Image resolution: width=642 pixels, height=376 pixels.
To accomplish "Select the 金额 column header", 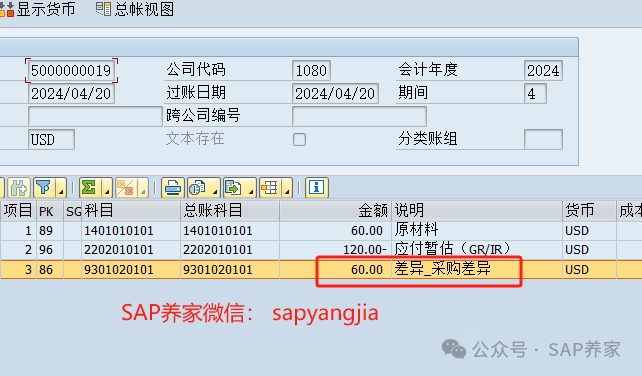I will click(x=335, y=211).
